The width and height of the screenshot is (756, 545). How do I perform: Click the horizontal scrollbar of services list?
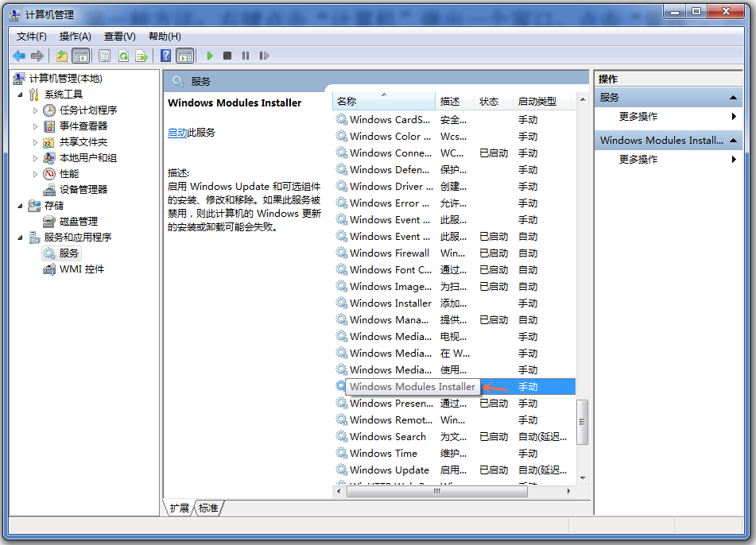(x=436, y=492)
